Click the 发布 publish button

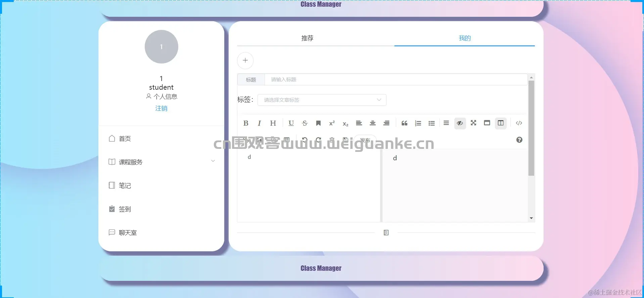click(365, 140)
